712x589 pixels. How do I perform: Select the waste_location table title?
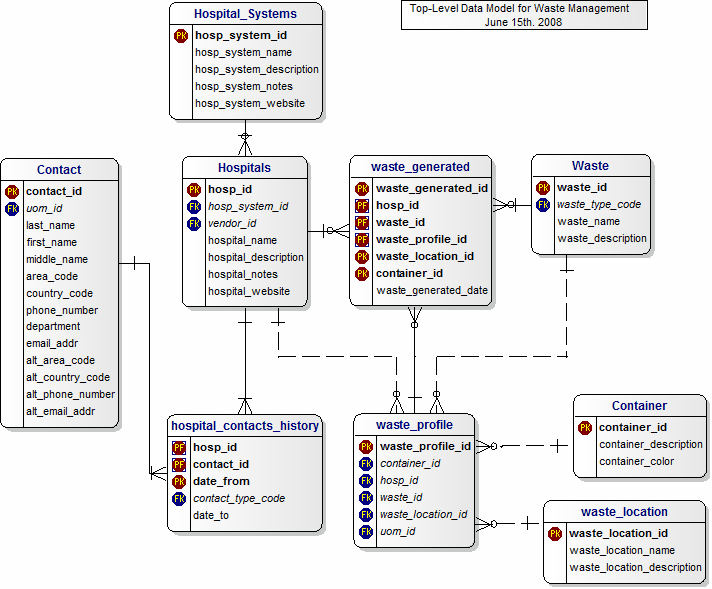pos(624,512)
